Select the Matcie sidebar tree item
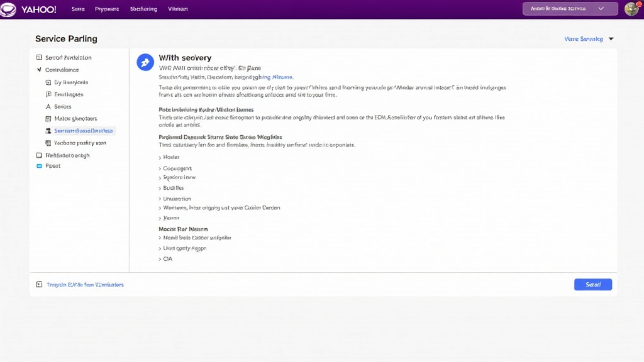 (75, 119)
